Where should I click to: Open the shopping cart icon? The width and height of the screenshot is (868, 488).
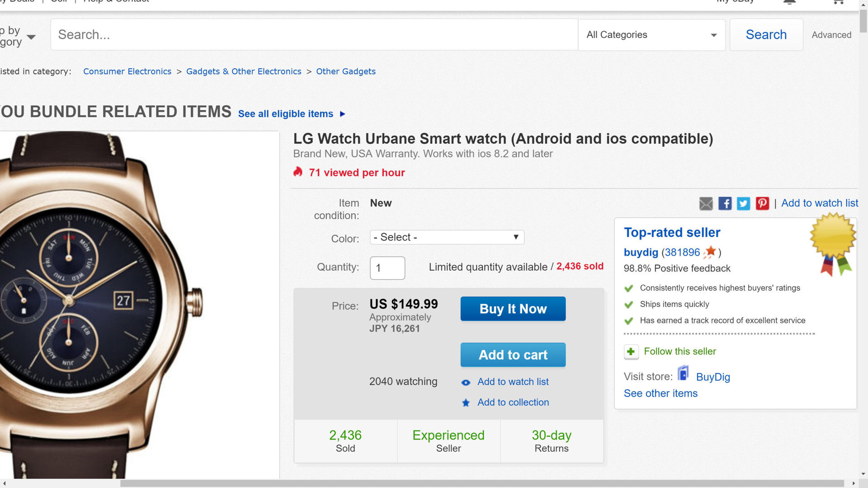click(x=838, y=2)
